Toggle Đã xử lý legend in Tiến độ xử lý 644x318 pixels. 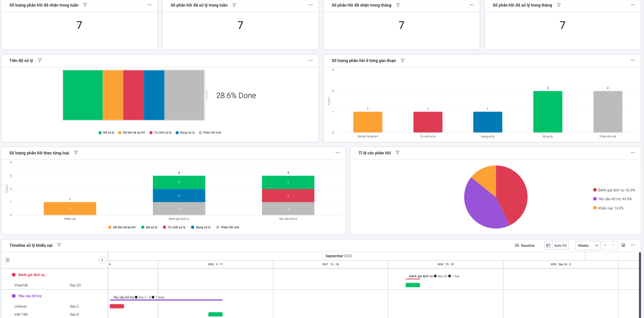click(106, 133)
